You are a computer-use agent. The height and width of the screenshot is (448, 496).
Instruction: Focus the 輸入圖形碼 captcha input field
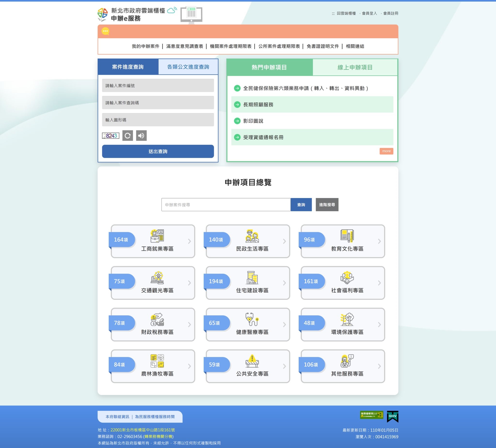click(x=158, y=120)
